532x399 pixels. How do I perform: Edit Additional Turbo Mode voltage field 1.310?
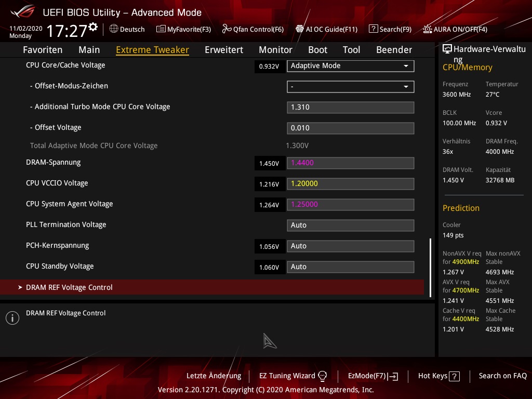[351, 107]
